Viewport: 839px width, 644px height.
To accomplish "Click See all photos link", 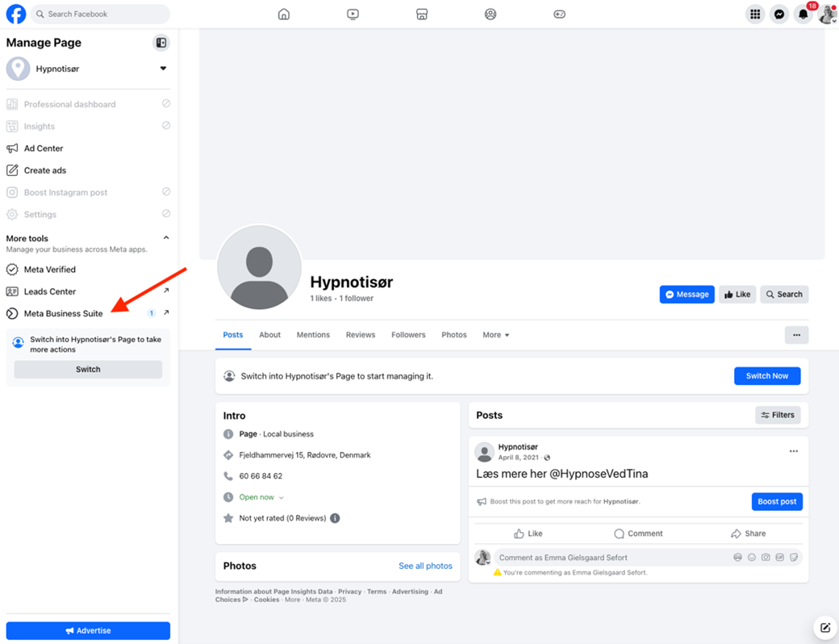I will (425, 566).
